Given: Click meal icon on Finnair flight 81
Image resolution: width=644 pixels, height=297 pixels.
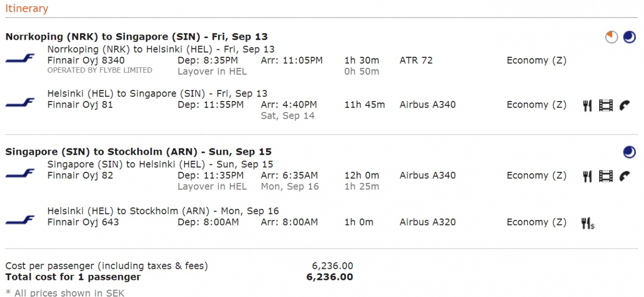Looking at the screenshot, I should [587, 106].
